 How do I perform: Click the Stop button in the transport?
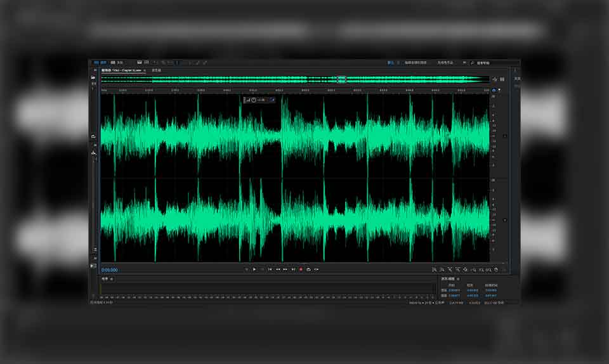pos(247,270)
